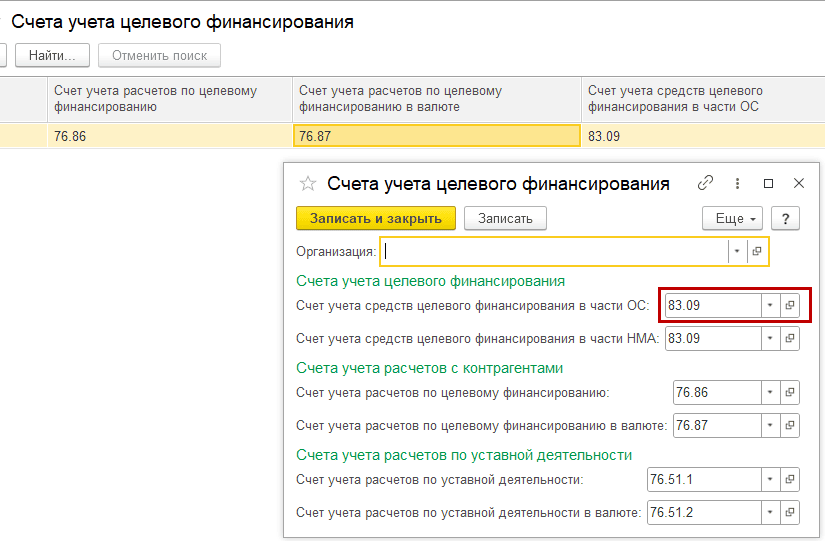825x541 pixels.
Task: Click the Записать и закрыть button
Action: click(x=376, y=218)
